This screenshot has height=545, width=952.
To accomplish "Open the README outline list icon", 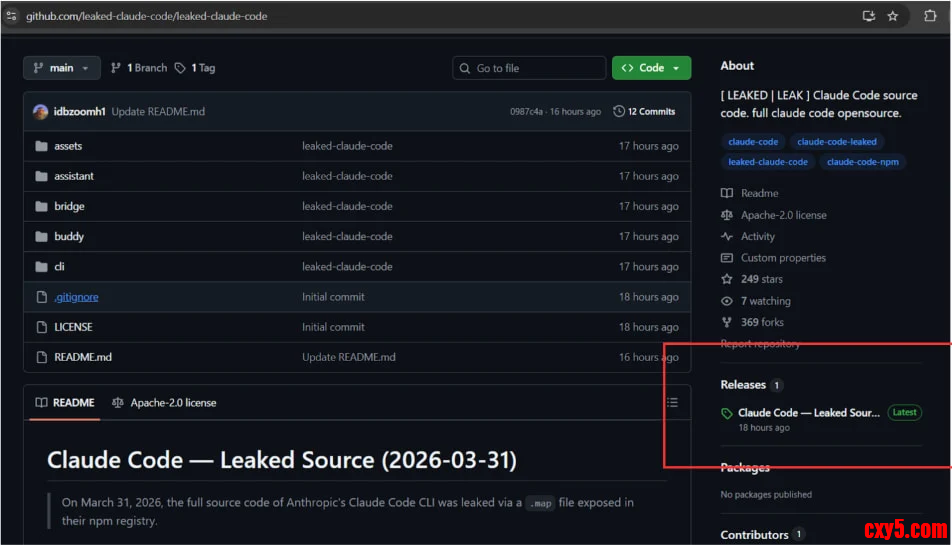I will click(672, 402).
